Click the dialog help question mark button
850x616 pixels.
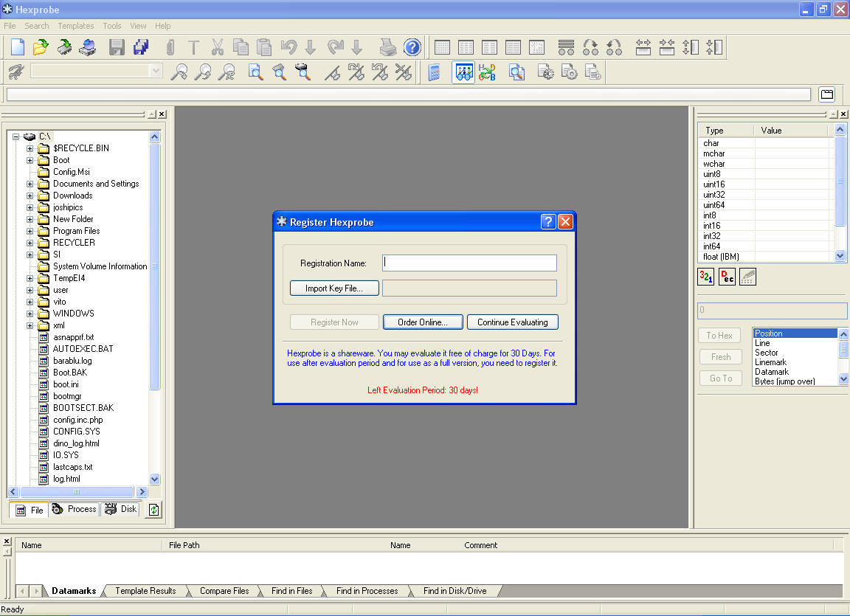[548, 221]
